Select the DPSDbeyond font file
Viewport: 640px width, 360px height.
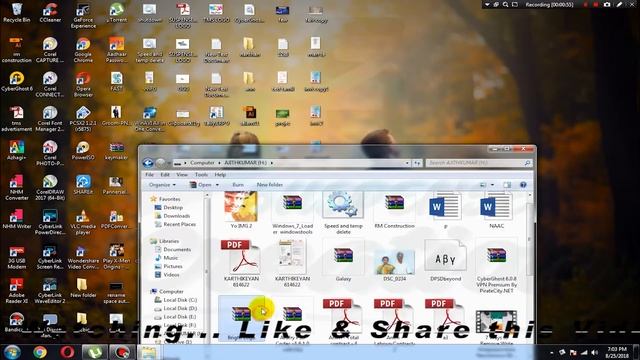tap(445, 261)
